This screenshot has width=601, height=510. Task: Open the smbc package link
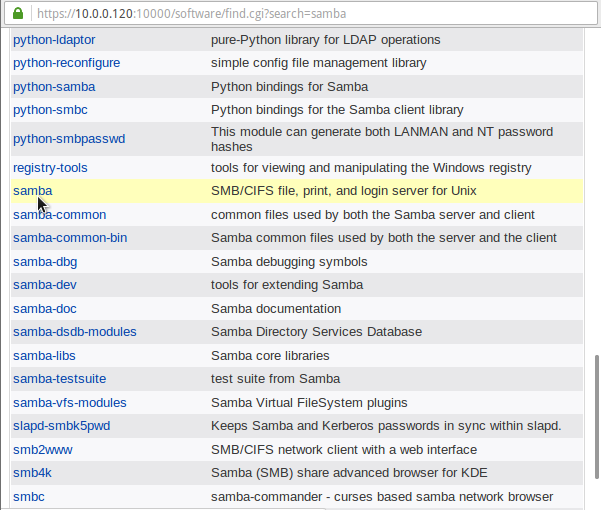(x=29, y=497)
